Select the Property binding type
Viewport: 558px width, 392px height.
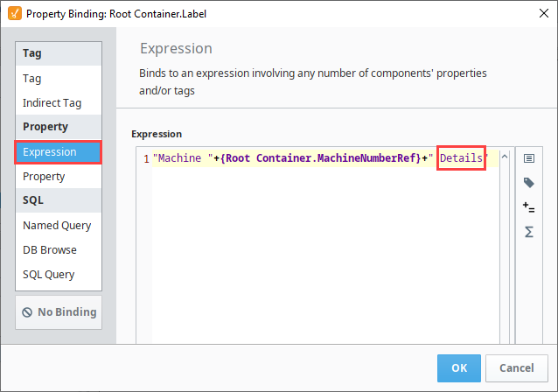coord(59,176)
